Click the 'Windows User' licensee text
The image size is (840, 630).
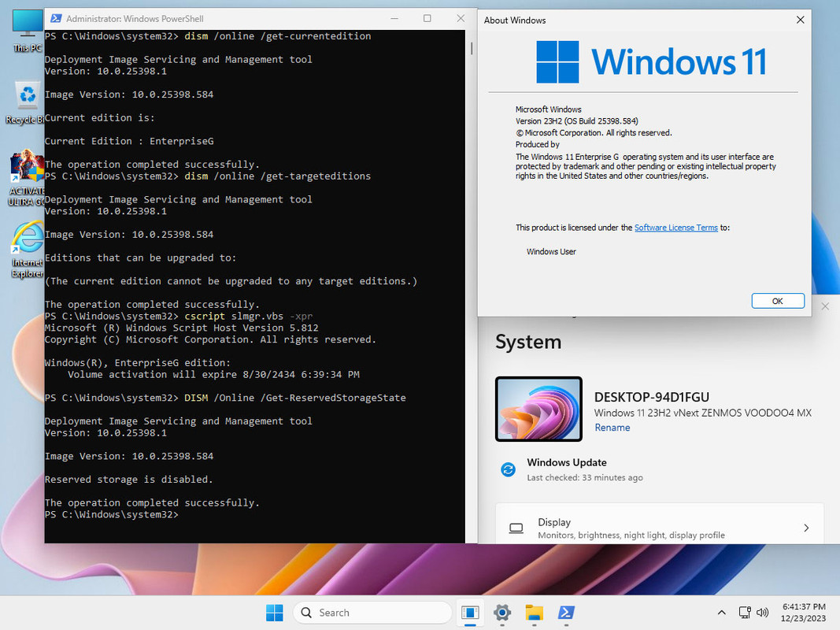[x=551, y=252]
